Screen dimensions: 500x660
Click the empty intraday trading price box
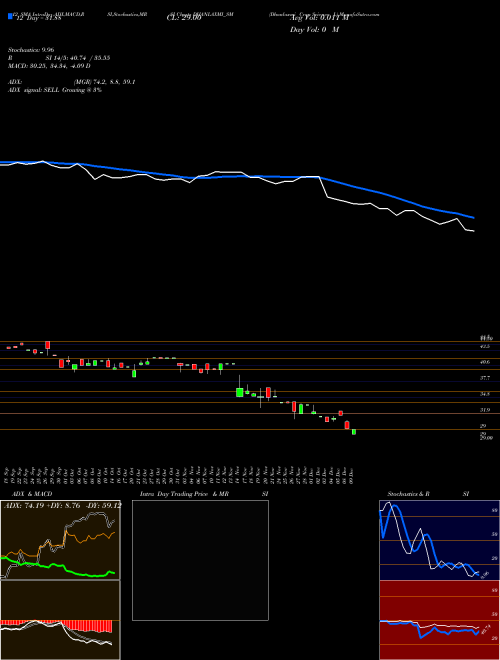point(200,560)
